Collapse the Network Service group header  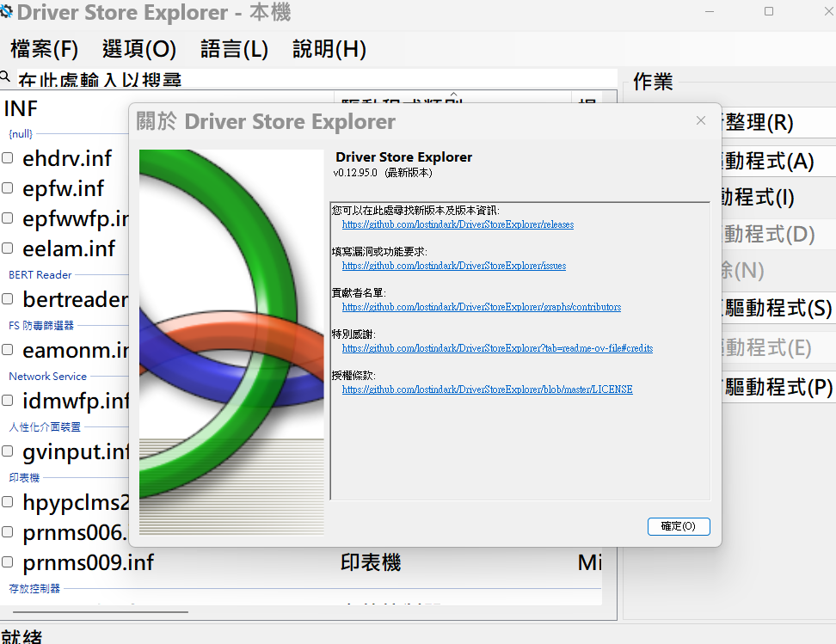pos(47,376)
